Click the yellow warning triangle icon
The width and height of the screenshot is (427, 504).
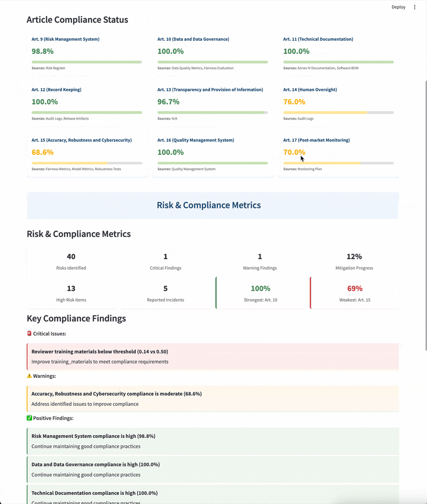(x=29, y=376)
